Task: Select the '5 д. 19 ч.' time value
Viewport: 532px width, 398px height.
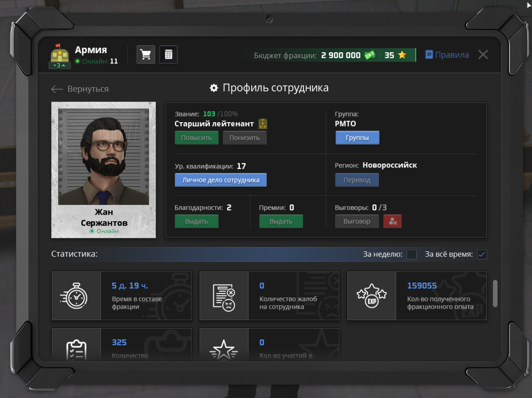Action: click(x=130, y=286)
